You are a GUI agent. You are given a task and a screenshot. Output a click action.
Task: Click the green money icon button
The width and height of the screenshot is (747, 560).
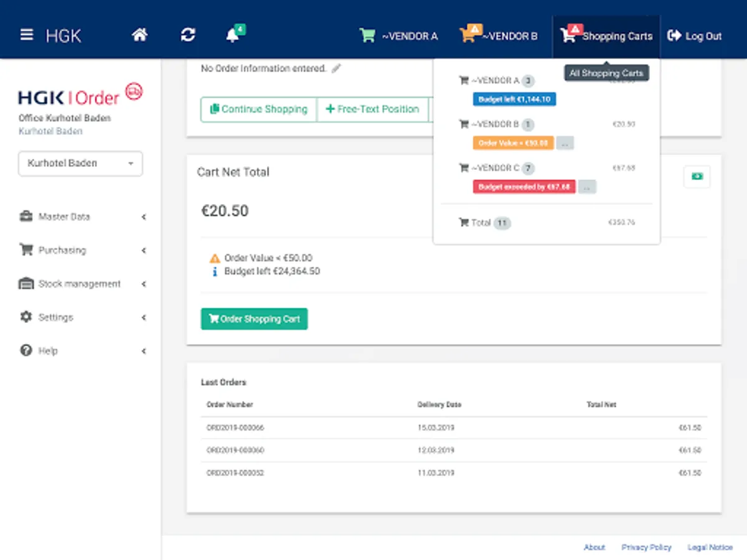coord(697,177)
